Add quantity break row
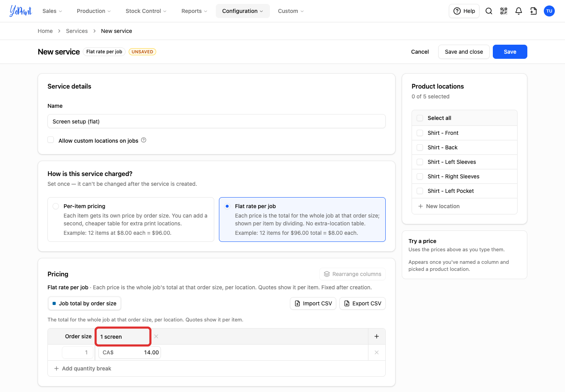This screenshot has height=392, width=565. click(x=83, y=368)
